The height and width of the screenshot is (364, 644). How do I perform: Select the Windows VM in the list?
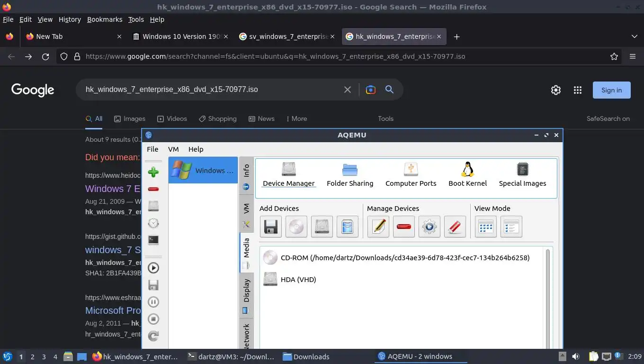(x=203, y=170)
